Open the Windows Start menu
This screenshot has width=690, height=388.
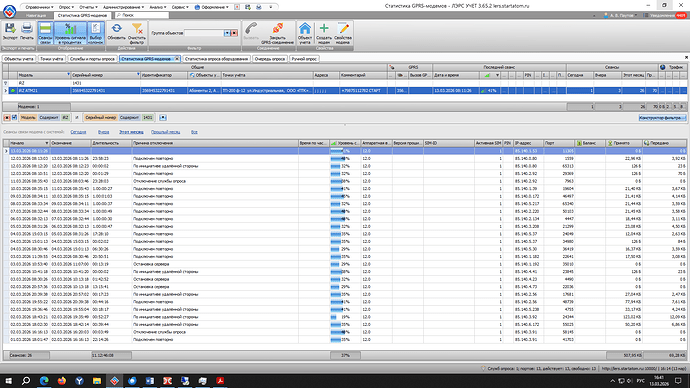pyautogui.click(x=8, y=381)
